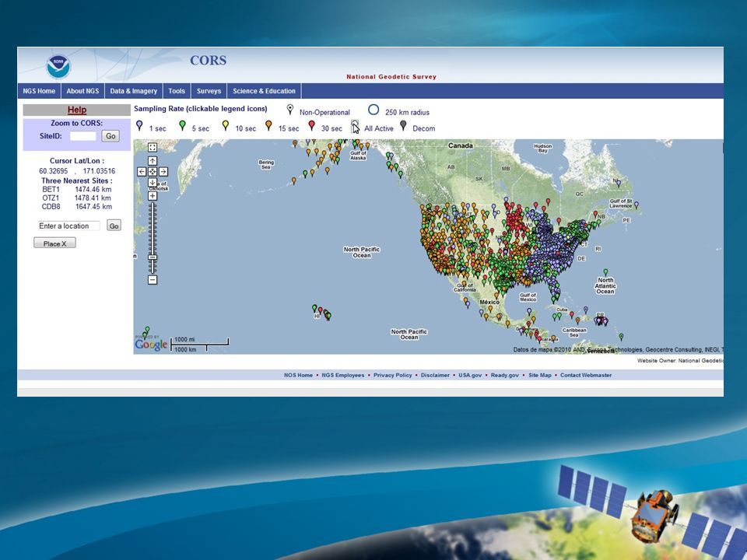Click the Place X button
This screenshot has width=747, height=560.
click(x=54, y=243)
